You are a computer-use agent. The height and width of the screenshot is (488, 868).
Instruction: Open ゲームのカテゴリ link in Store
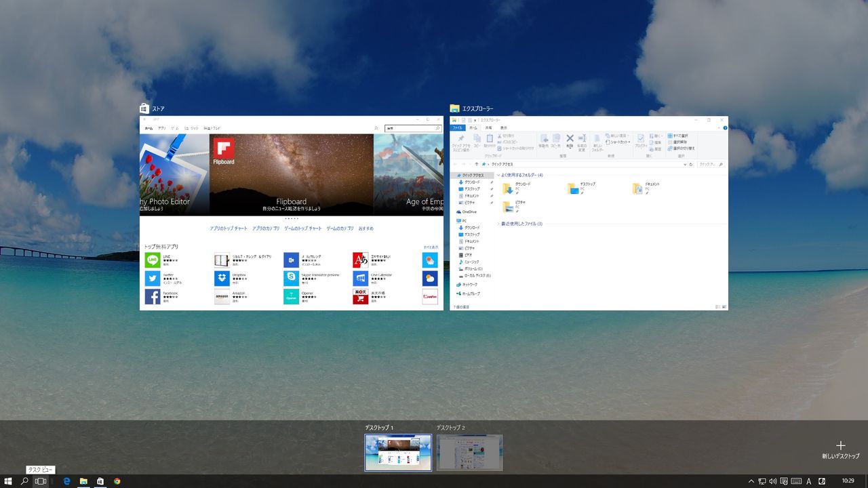(x=340, y=228)
